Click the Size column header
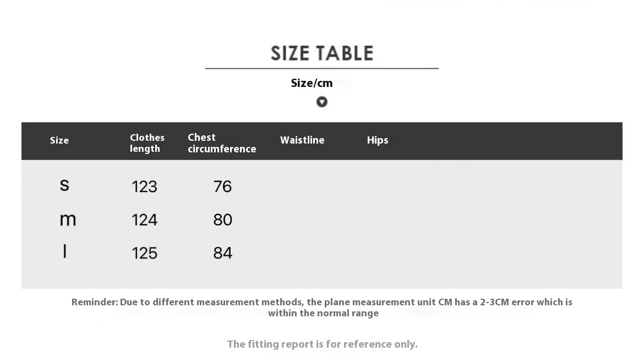 click(59, 140)
